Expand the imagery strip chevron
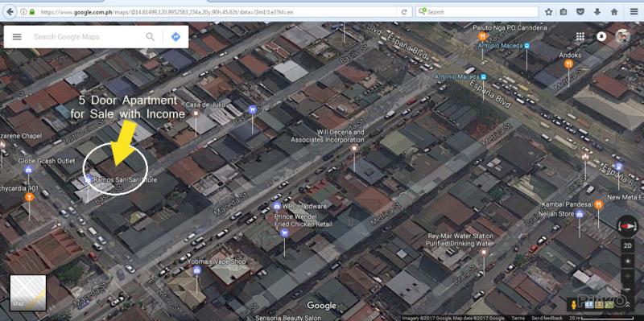The height and width of the screenshot is (321, 644). pyautogui.click(x=629, y=304)
